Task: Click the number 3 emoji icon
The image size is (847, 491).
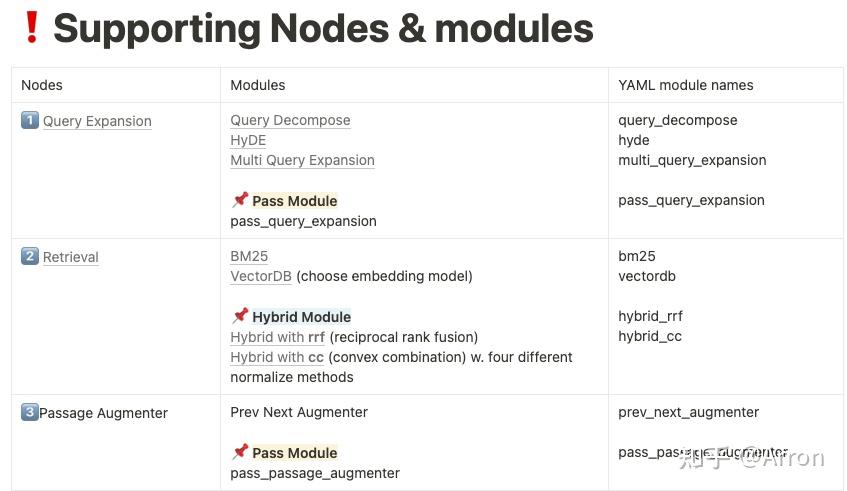Action: click(x=30, y=413)
